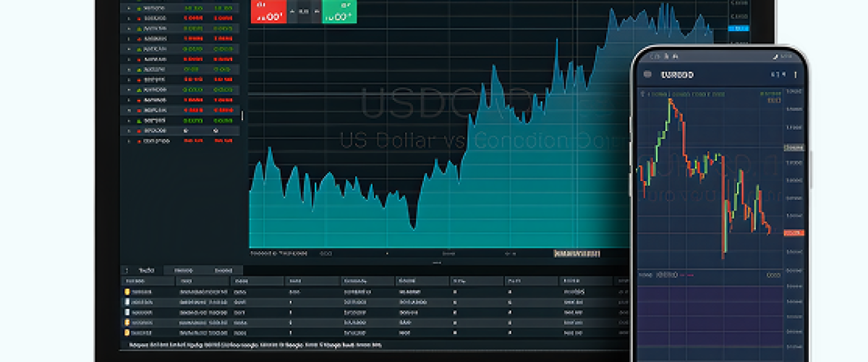Image resolution: width=868 pixels, height=362 pixels.
Task: Open the three-dot overflow menu on the phone
Action: [796, 75]
